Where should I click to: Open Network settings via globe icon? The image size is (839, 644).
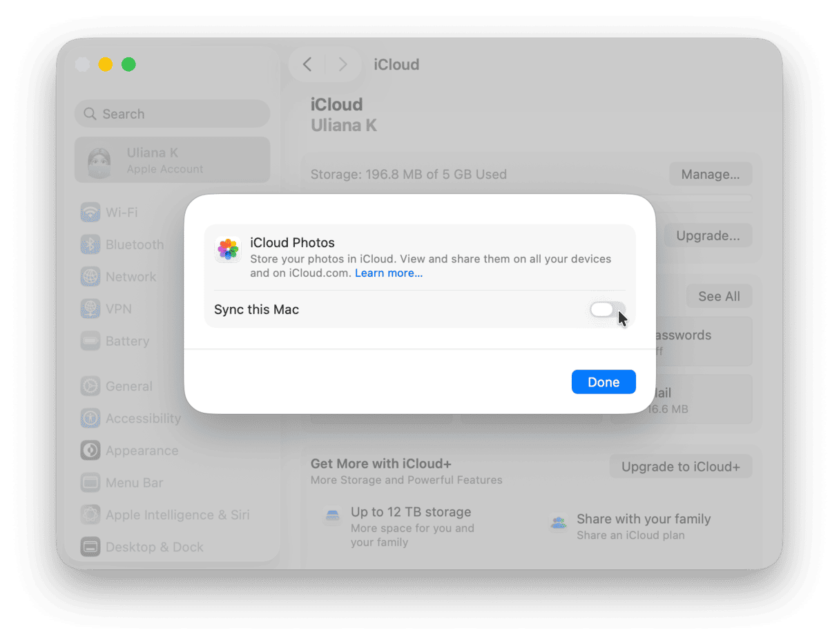coord(90,277)
